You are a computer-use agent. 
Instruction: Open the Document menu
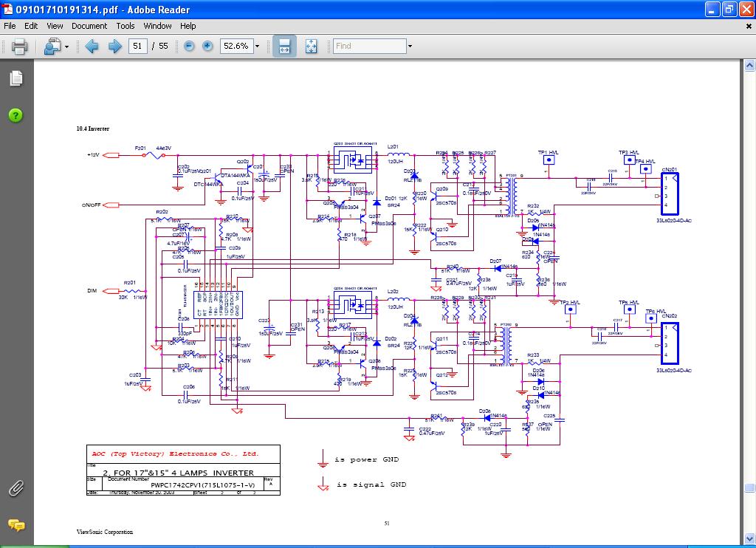[89, 26]
